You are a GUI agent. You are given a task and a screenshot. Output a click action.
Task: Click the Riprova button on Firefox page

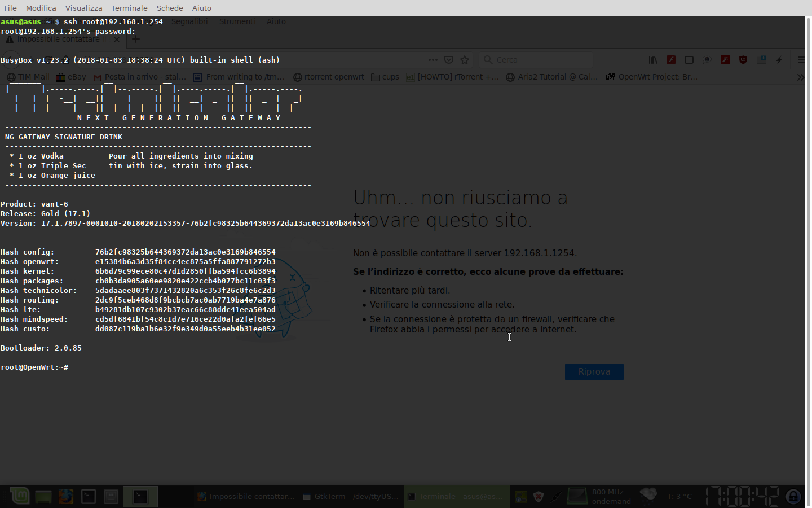[594, 372]
